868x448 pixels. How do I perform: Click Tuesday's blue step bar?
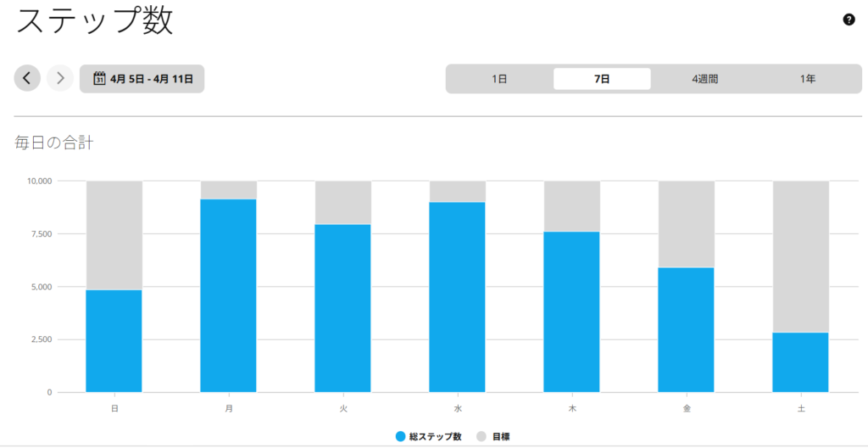[x=343, y=308]
